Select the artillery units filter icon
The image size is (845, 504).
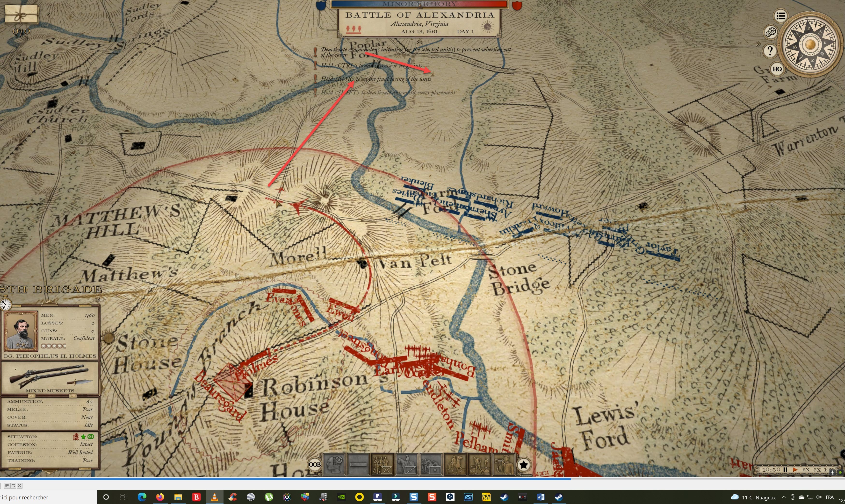point(431,464)
